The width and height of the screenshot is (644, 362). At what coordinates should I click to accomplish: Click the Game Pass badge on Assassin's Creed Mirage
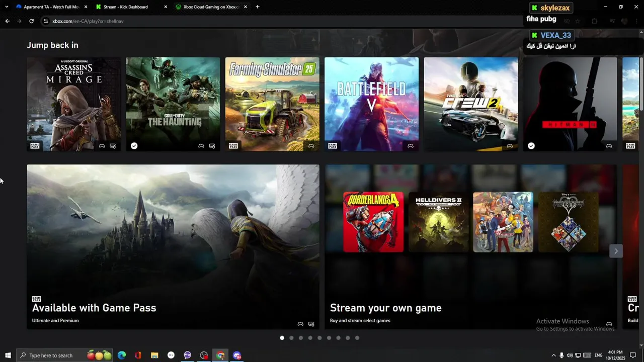pos(35,146)
